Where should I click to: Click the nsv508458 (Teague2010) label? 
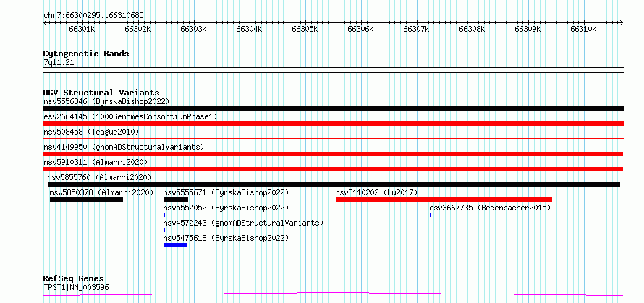(x=91, y=132)
